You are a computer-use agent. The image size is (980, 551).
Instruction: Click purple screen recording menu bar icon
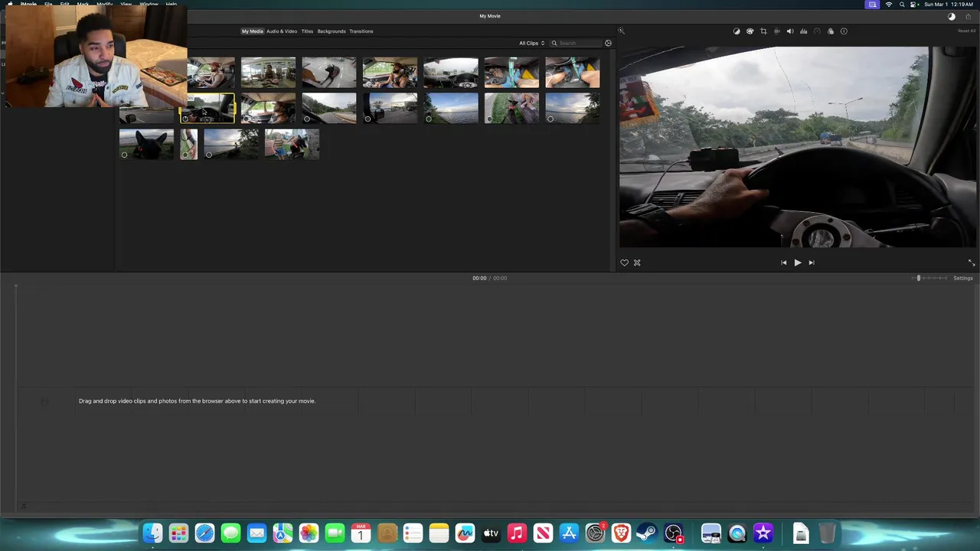click(872, 4)
